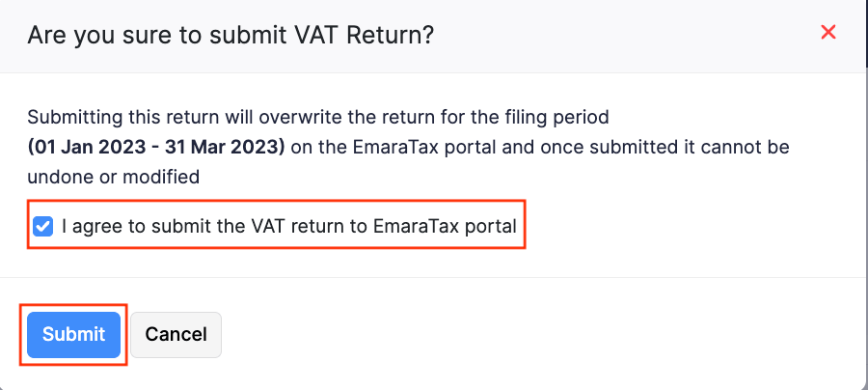Cancel the VAT return submission
This screenshot has width=868, height=390.
[x=176, y=335]
